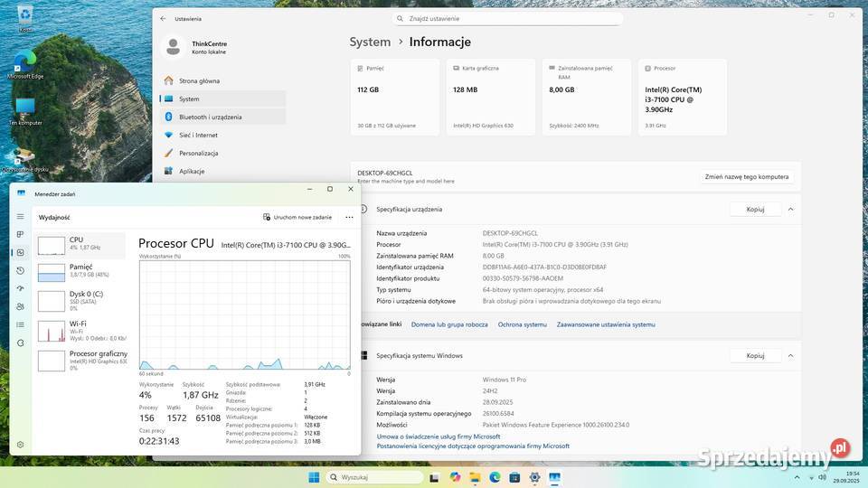Open Zaawansowane ustawienia systemu link
The image size is (868, 488).
(x=605, y=324)
